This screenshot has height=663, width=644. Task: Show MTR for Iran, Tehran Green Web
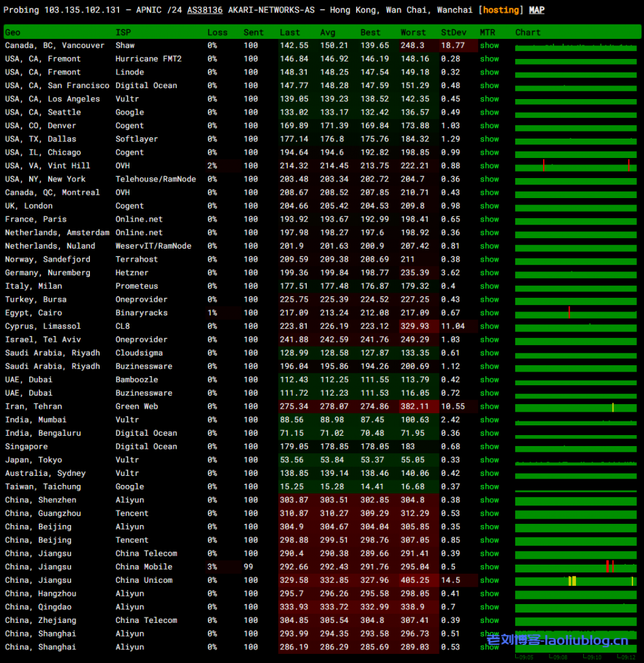[x=489, y=407]
